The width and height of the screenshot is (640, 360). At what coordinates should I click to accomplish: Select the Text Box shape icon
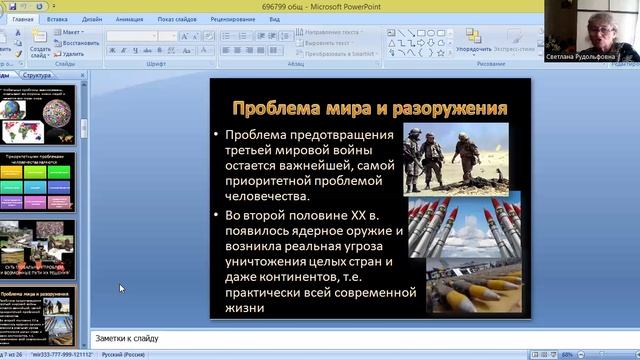click(x=391, y=33)
